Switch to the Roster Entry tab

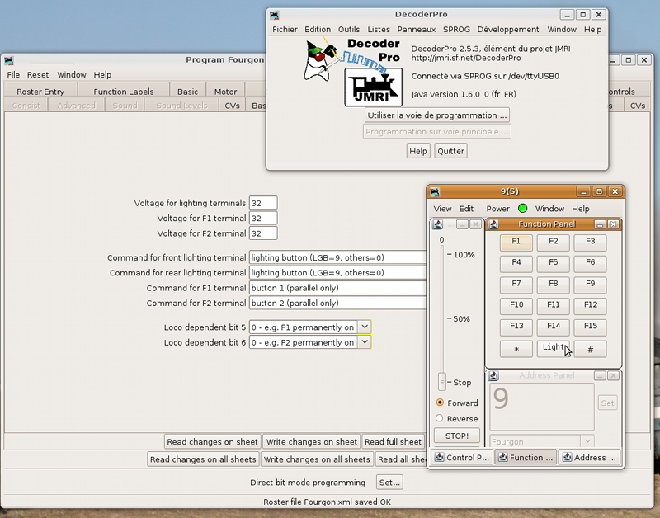point(40,91)
